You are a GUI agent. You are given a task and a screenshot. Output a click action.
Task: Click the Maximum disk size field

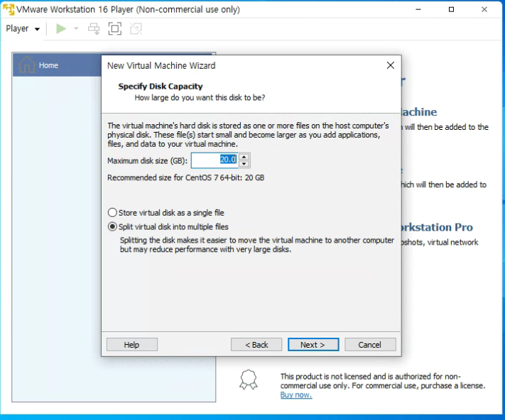tap(215, 160)
